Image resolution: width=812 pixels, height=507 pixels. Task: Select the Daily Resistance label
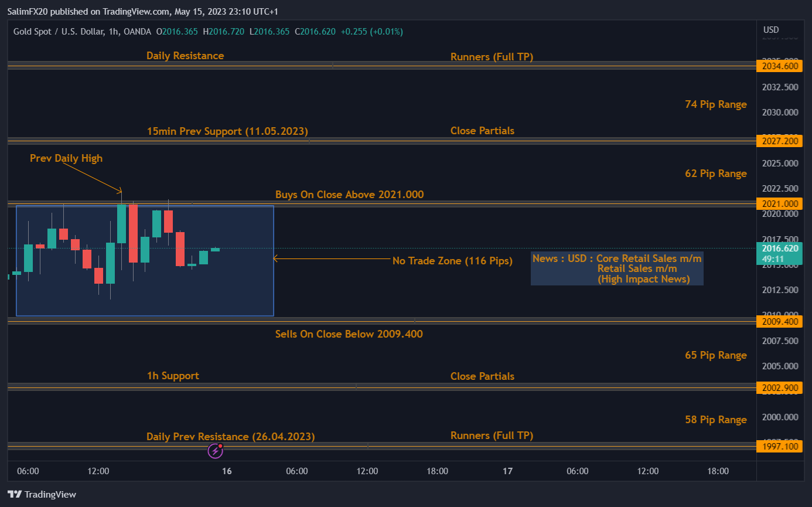pos(185,55)
